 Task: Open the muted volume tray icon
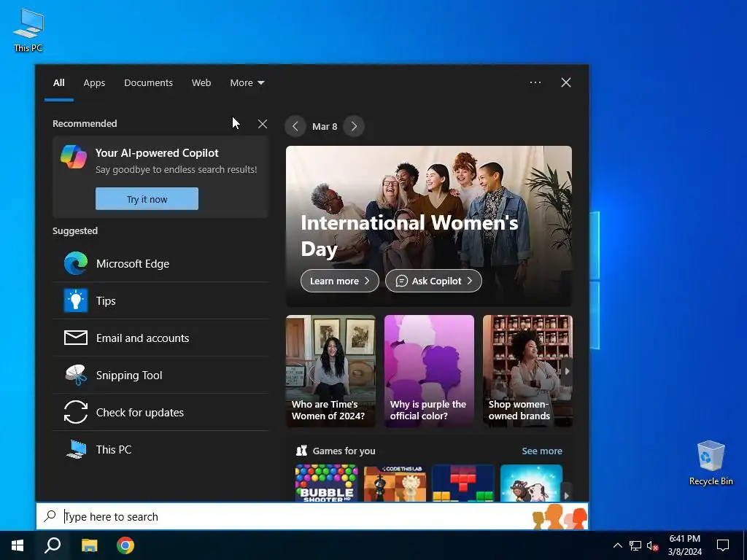tap(653, 545)
